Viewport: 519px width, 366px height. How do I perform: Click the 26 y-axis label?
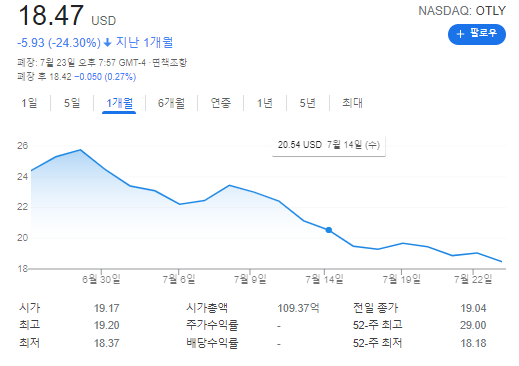(23, 146)
